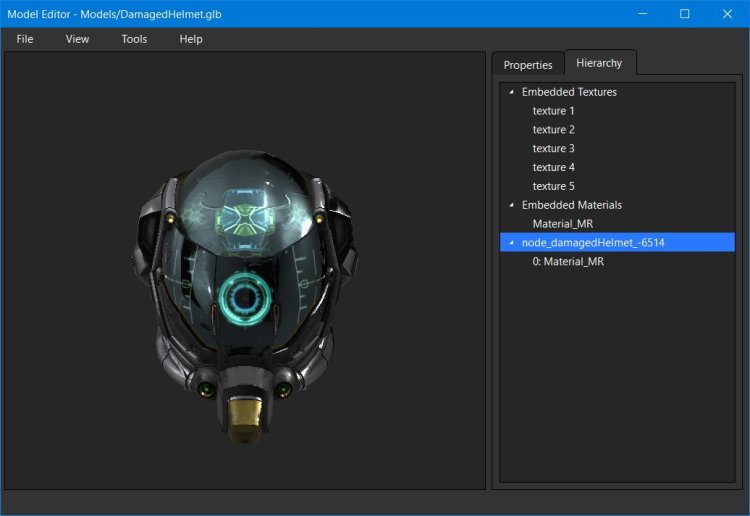The image size is (750, 516).
Task: Maximize the Model Editor window
Action: (685, 14)
